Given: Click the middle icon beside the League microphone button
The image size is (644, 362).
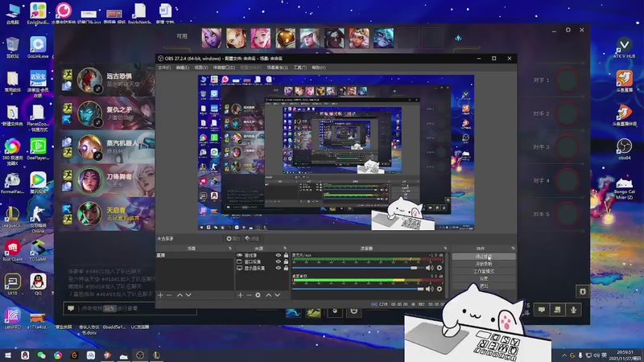Looking at the screenshot, I should 557,310.
